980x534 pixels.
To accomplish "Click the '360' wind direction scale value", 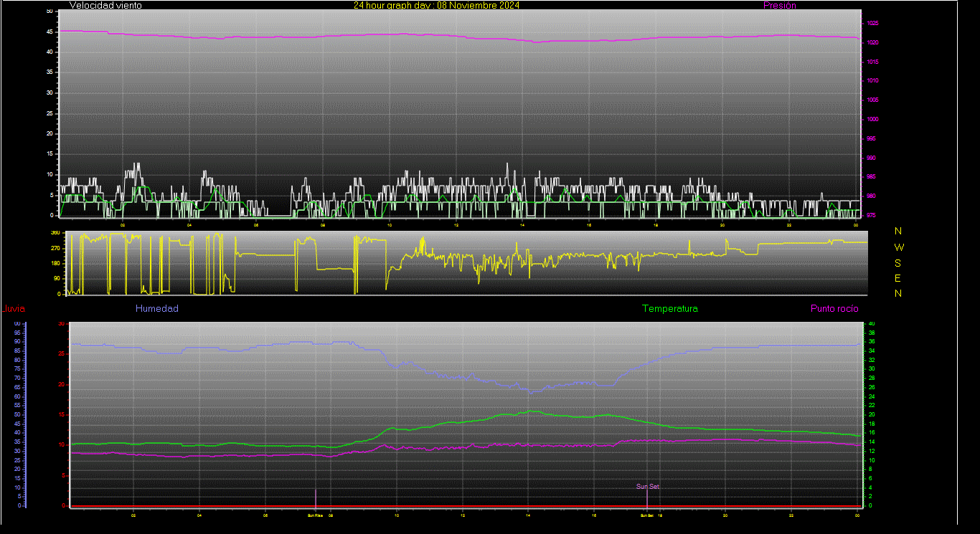I will (x=55, y=233).
